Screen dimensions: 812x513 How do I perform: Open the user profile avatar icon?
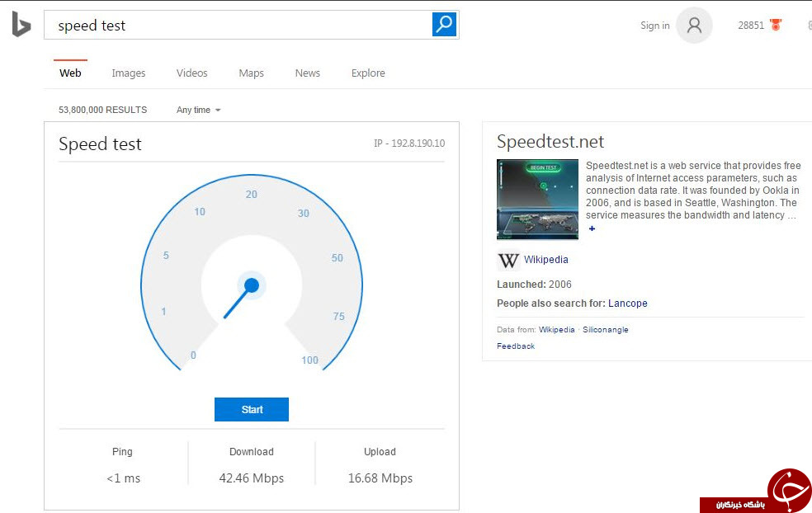pos(694,25)
